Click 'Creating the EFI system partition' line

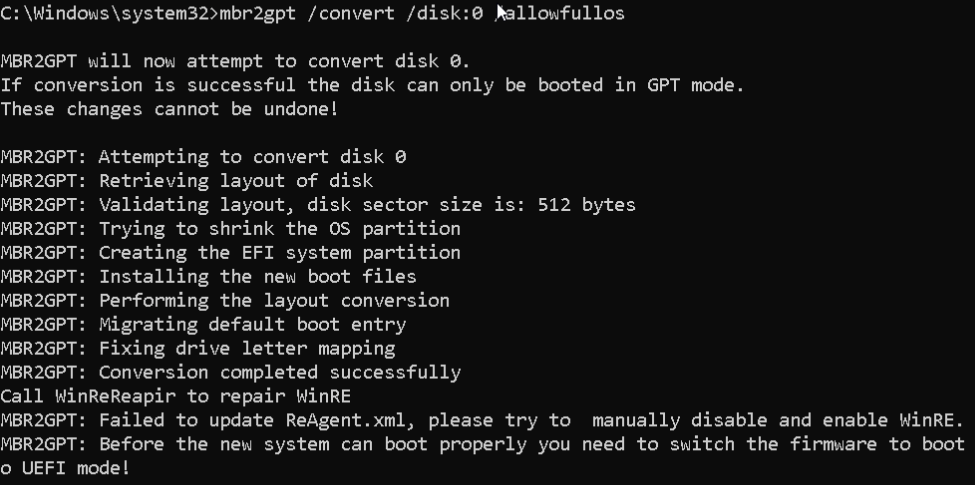pyautogui.click(x=280, y=252)
